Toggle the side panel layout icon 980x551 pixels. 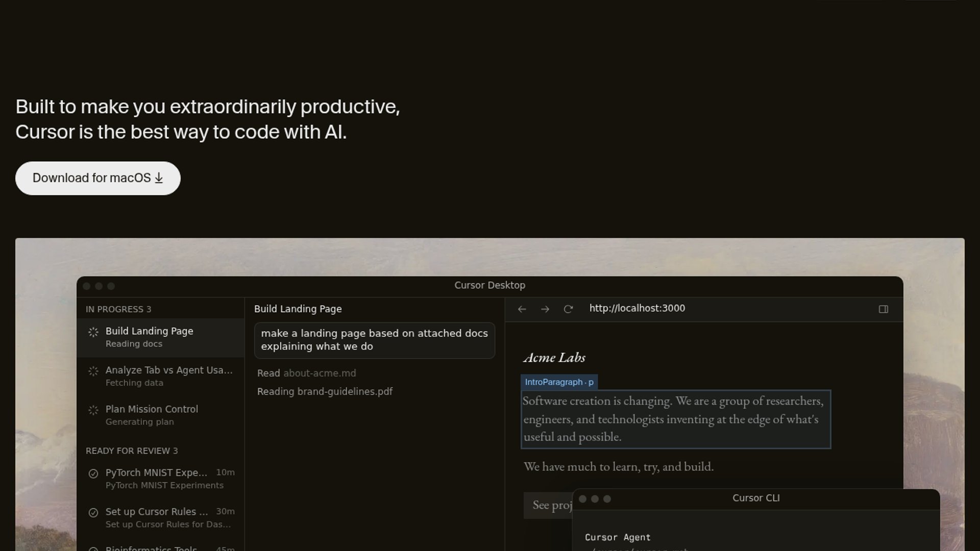tap(884, 309)
